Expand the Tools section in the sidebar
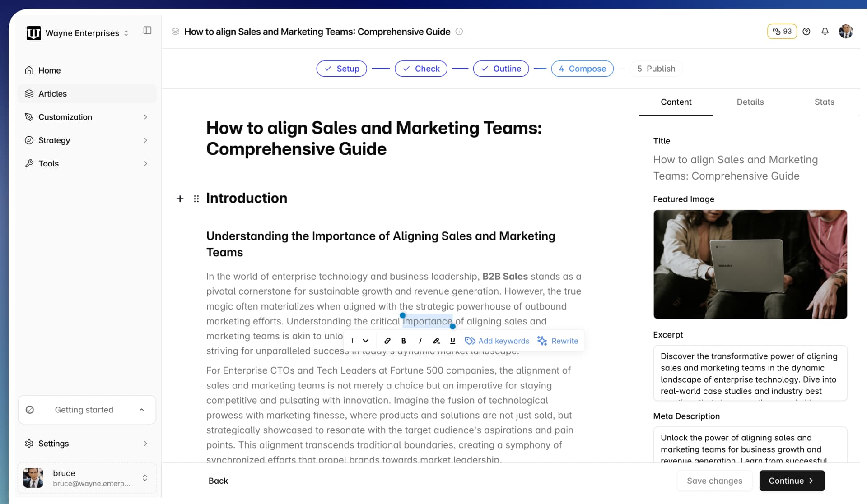 (x=145, y=163)
